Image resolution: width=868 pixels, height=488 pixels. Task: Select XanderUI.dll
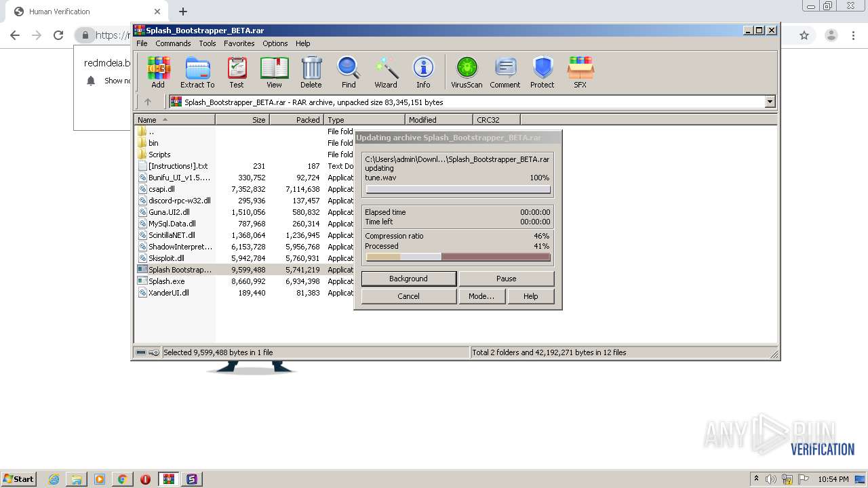pyautogui.click(x=168, y=293)
